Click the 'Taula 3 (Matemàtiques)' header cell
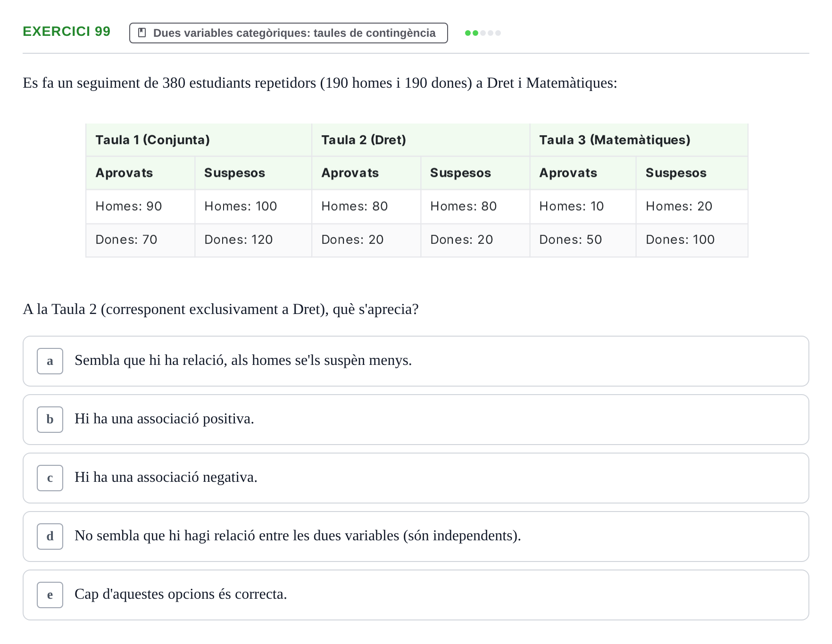This screenshot has height=644, width=832. pyautogui.click(x=639, y=140)
